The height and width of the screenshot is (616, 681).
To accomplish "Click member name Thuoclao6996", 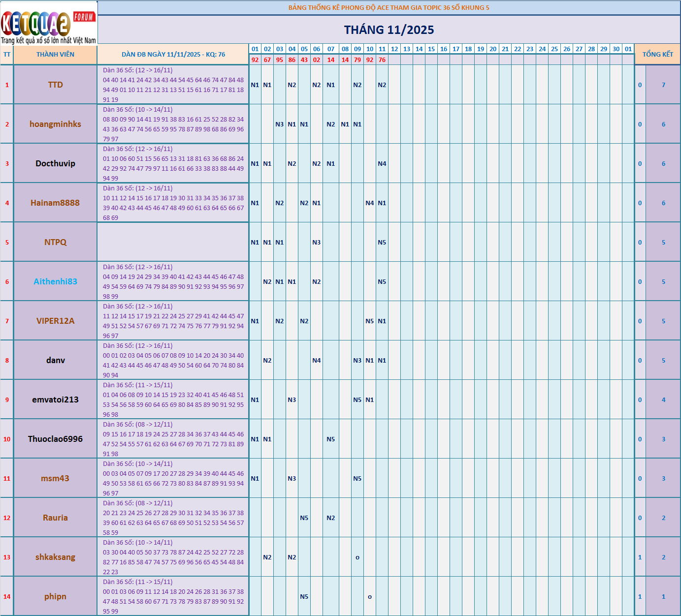I will pyautogui.click(x=55, y=439).
